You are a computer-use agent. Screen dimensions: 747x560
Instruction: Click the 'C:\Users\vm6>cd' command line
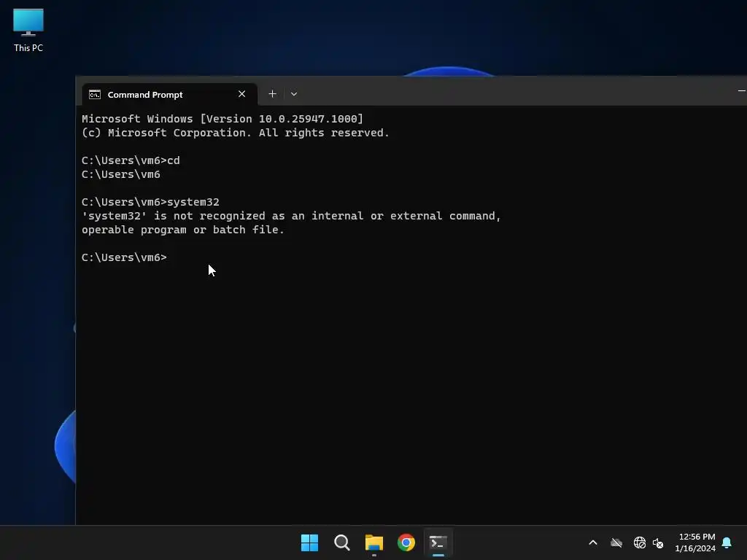[131, 160]
